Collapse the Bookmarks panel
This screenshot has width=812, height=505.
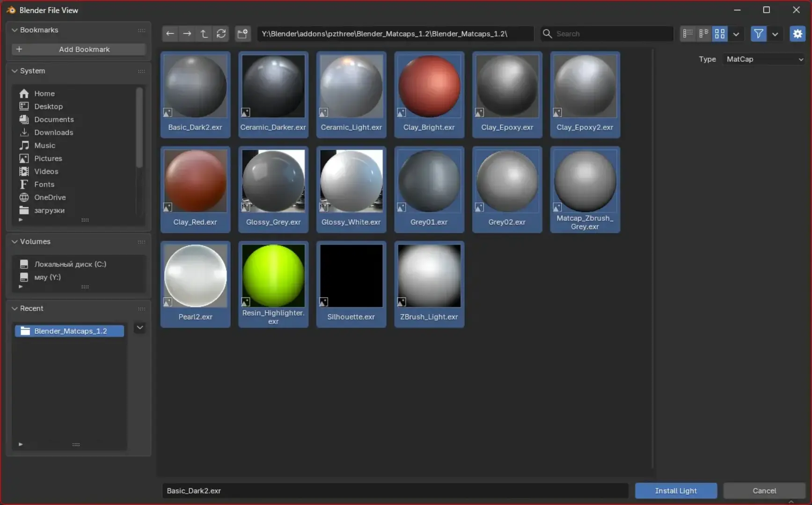pyautogui.click(x=15, y=30)
